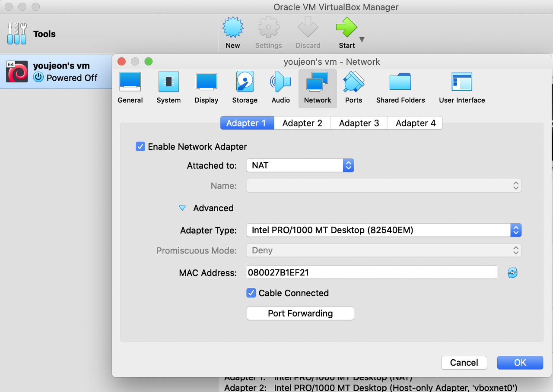Open the Audio settings section

pyautogui.click(x=281, y=88)
